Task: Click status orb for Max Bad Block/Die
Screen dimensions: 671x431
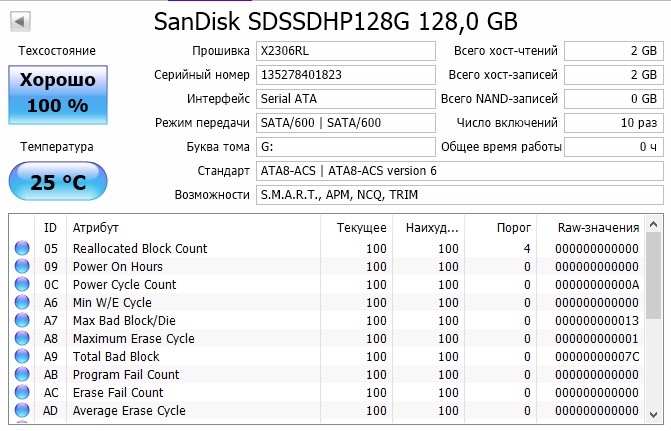Action: (x=22, y=321)
